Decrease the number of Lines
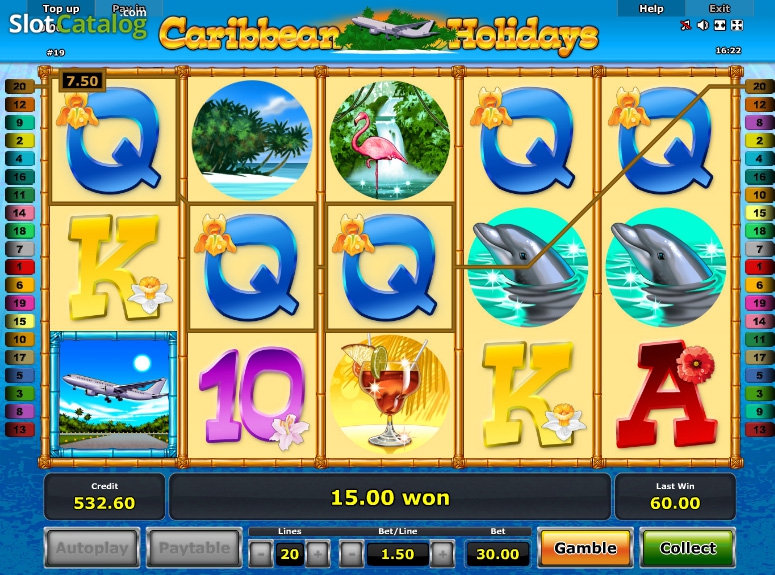 (x=260, y=554)
